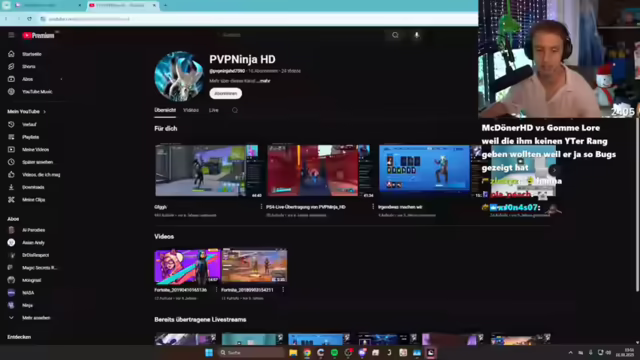The width and height of the screenshot is (640, 360).
Task: Open the hamburger guide menu
Action: tap(11, 35)
